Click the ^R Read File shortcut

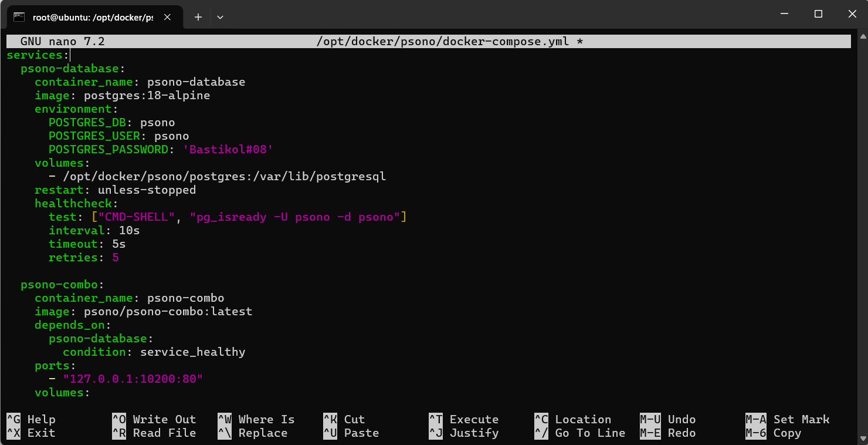click(154, 433)
